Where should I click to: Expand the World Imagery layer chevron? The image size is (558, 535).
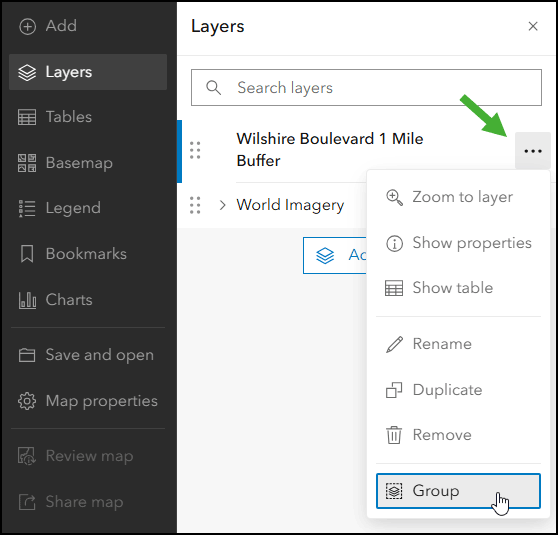click(223, 205)
